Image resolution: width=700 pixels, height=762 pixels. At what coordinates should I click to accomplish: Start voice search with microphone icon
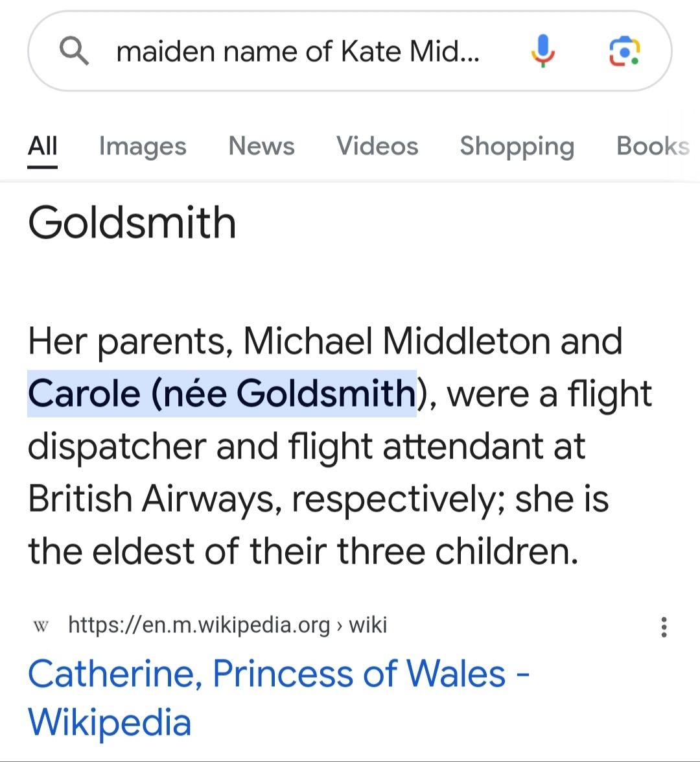(x=542, y=51)
